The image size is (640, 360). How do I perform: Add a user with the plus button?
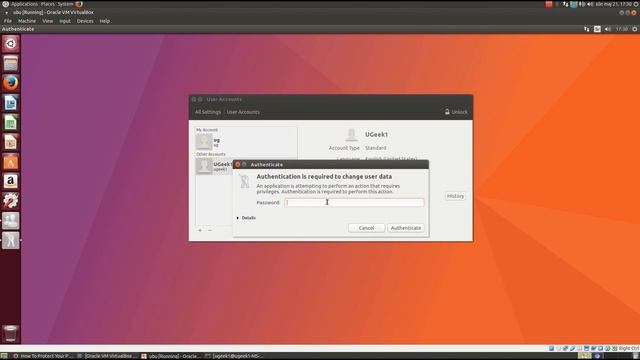point(200,230)
